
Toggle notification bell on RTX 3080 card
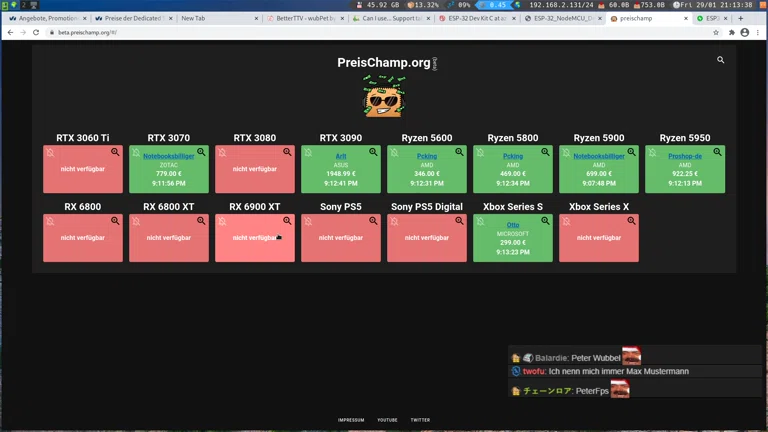(x=222, y=153)
